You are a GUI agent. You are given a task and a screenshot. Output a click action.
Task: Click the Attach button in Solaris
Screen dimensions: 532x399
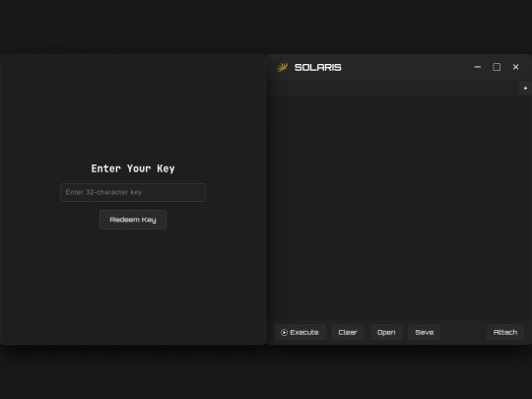505,332
